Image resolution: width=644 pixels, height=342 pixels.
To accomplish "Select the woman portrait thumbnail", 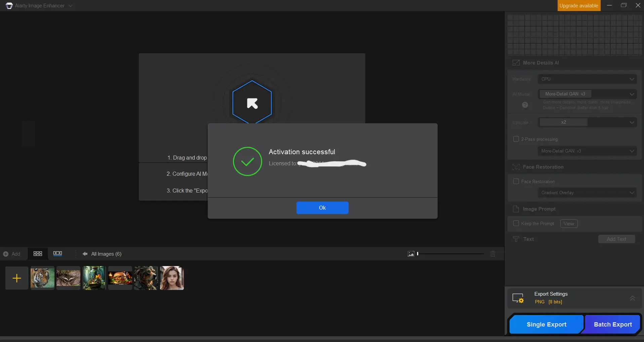I will pyautogui.click(x=172, y=278).
